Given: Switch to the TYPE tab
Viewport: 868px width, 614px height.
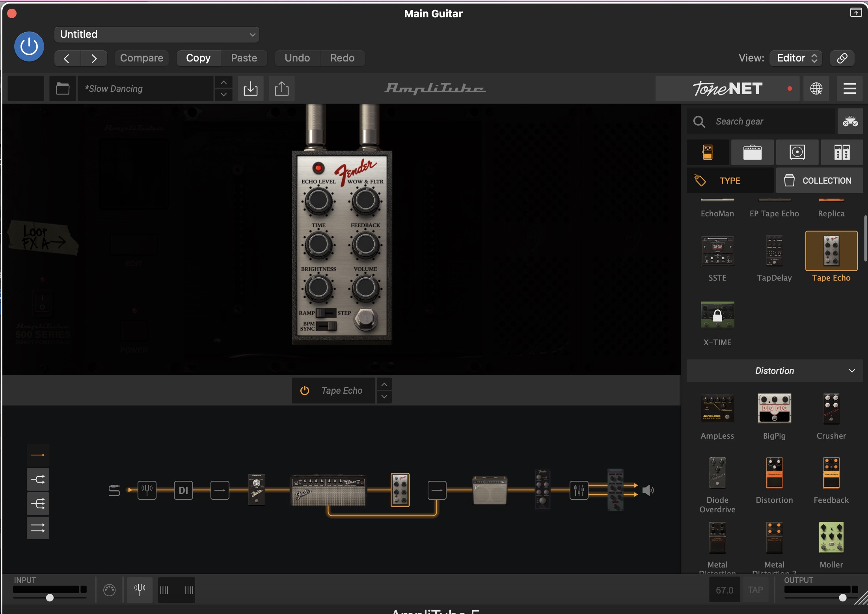Looking at the screenshot, I should [x=730, y=180].
